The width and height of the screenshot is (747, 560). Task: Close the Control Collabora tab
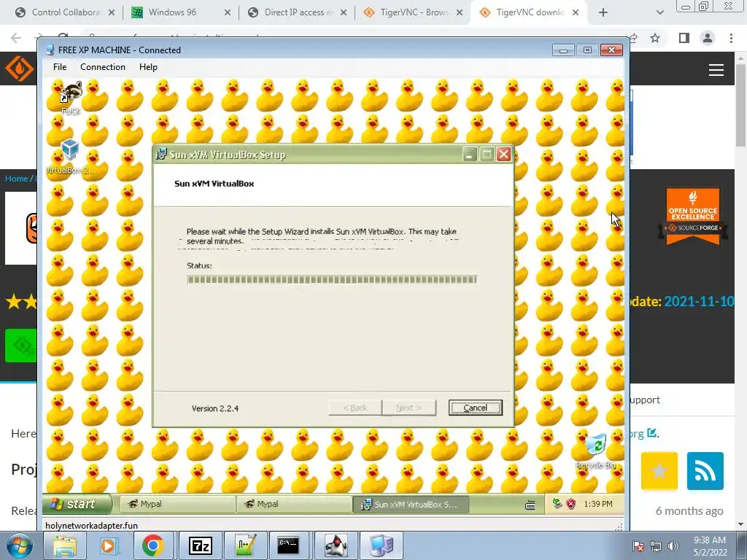pyautogui.click(x=112, y=12)
